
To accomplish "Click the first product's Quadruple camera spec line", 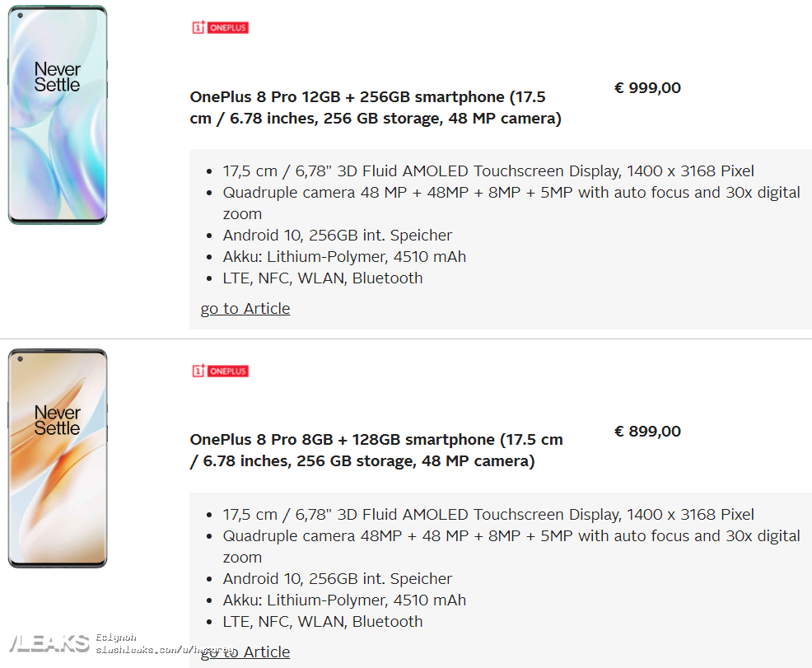I will point(511,203).
